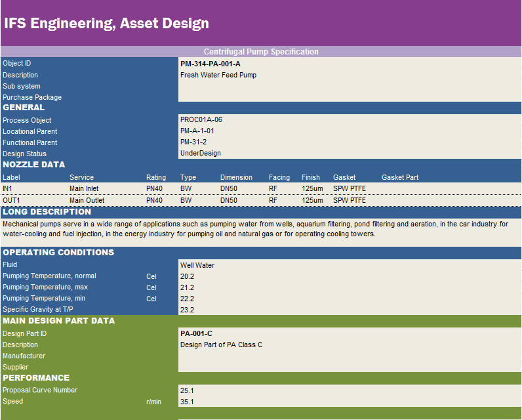Select the PN40 rating in IN1 row

pyautogui.click(x=154, y=188)
